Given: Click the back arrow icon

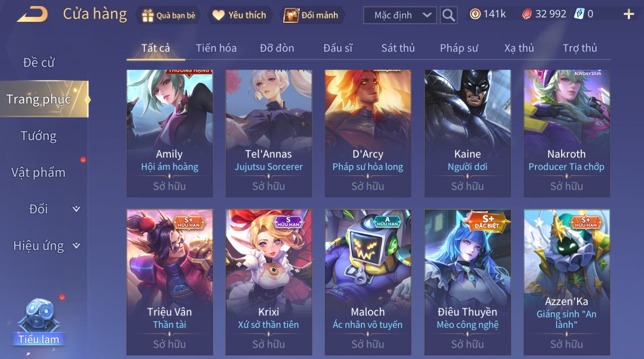Looking at the screenshot, I should [x=32, y=15].
